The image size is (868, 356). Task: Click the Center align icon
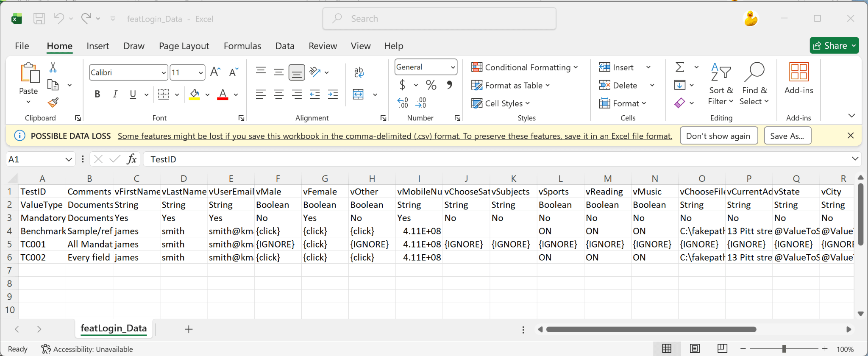click(x=278, y=95)
